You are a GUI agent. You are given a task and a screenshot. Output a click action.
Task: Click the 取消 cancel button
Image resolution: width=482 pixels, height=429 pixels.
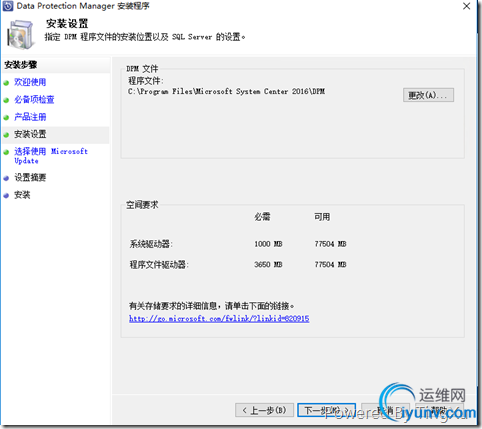pyautogui.click(x=385, y=410)
